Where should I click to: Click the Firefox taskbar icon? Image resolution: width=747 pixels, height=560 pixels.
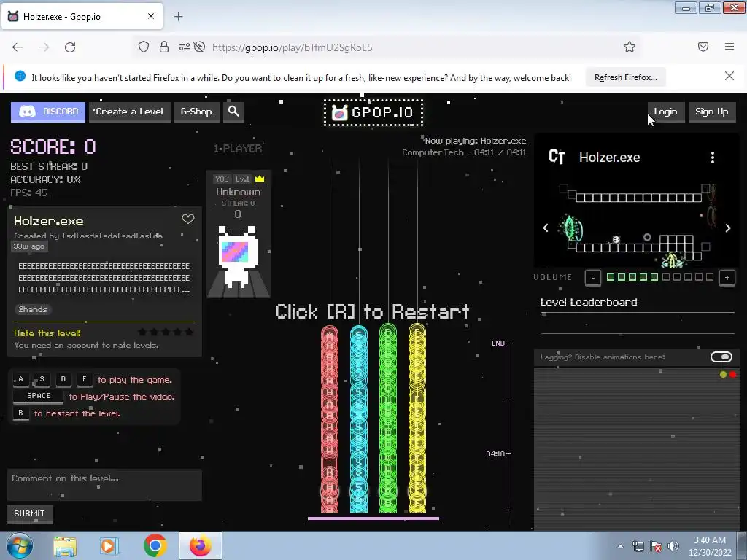tap(201, 546)
